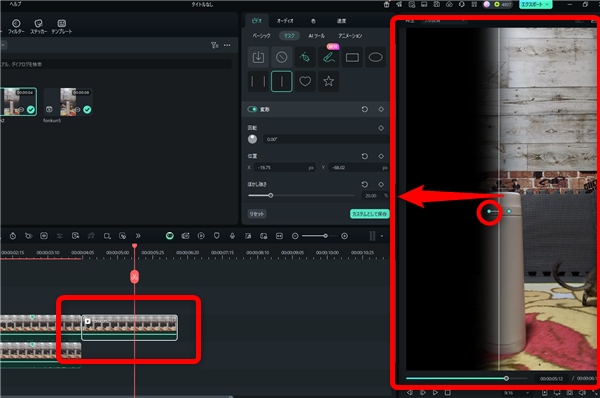
Task: Click the blur strength slider handle
Action: coord(271,196)
